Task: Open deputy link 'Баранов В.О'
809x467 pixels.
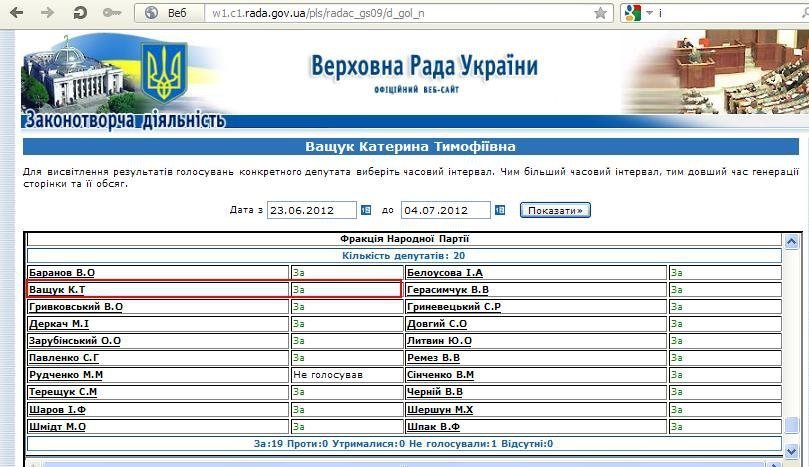Action: coord(62,272)
